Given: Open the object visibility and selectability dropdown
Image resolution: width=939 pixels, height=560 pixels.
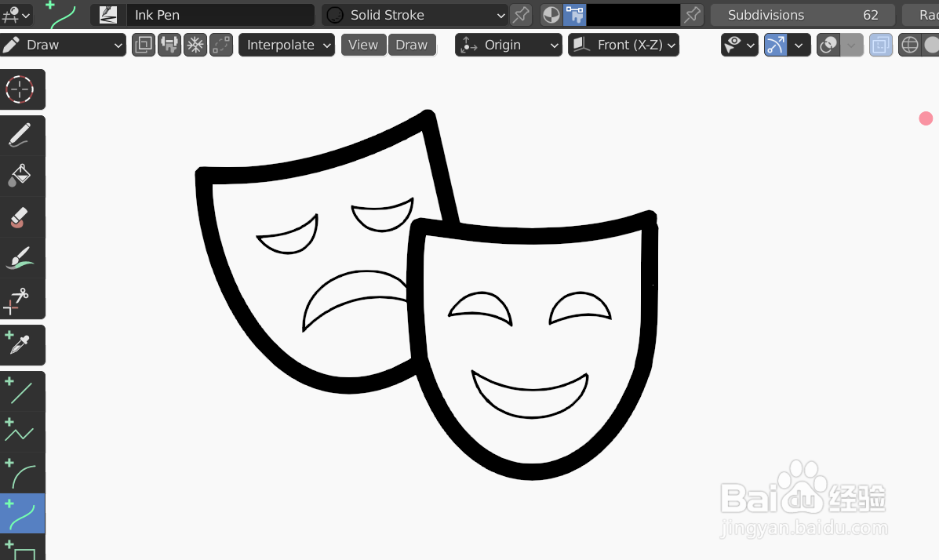Looking at the screenshot, I should click(x=740, y=45).
